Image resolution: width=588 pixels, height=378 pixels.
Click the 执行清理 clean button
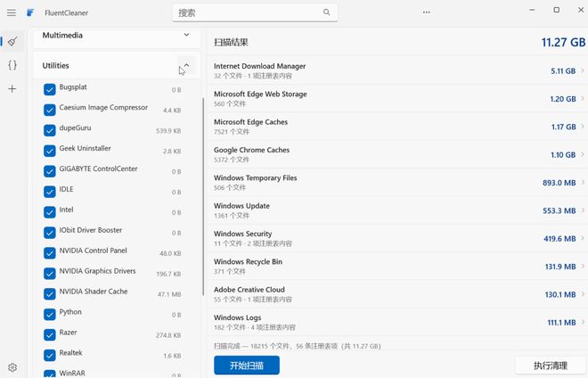[550, 366]
